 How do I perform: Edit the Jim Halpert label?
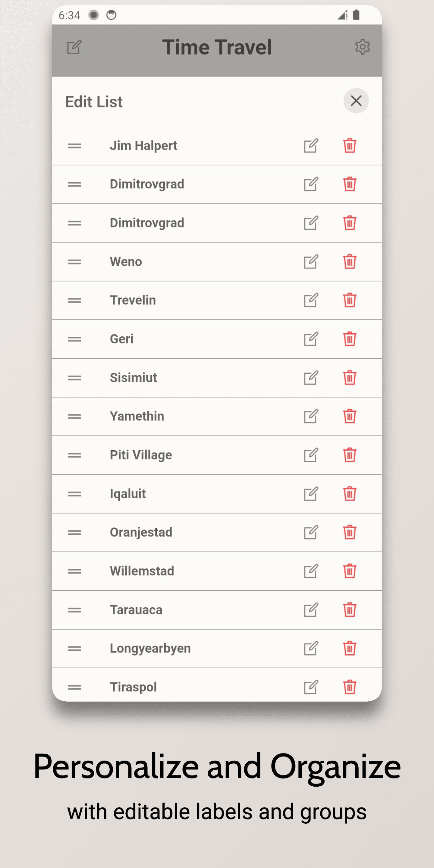[311, 146]
